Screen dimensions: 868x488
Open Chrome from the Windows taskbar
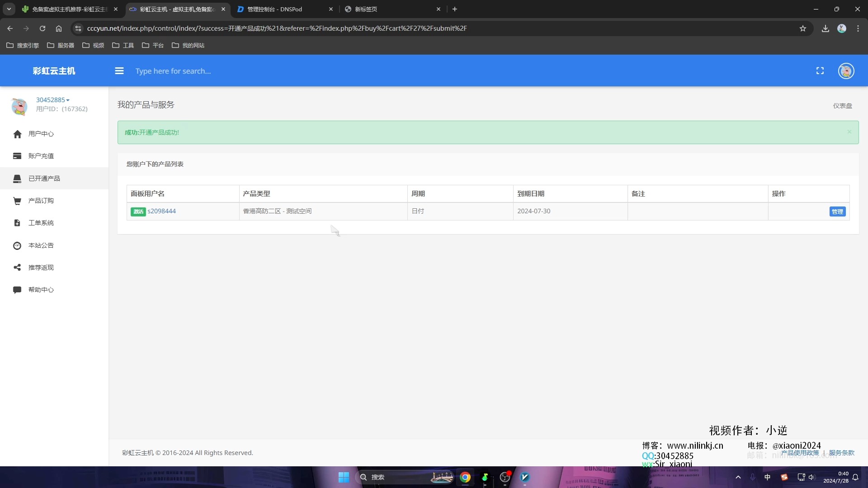click(465, 477)
